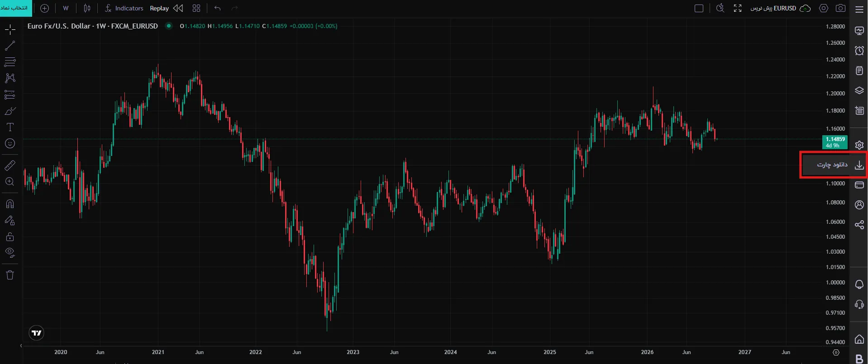Expand the layout grid selector

coord(196,8)
